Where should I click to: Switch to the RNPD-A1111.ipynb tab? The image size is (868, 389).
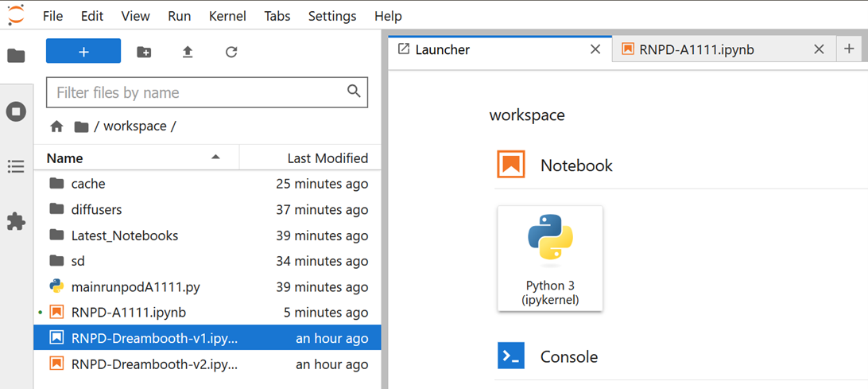[x=696, y=49]
